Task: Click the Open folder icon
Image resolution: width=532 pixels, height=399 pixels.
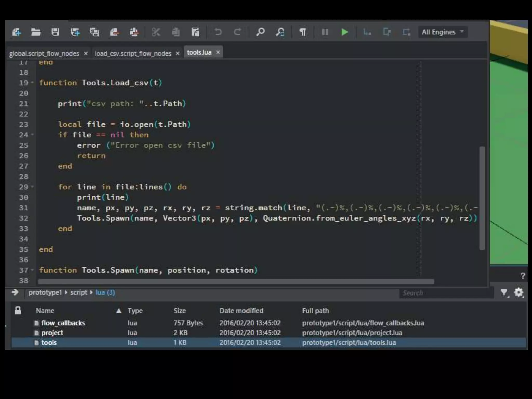Action: click(x=36, y=32)
